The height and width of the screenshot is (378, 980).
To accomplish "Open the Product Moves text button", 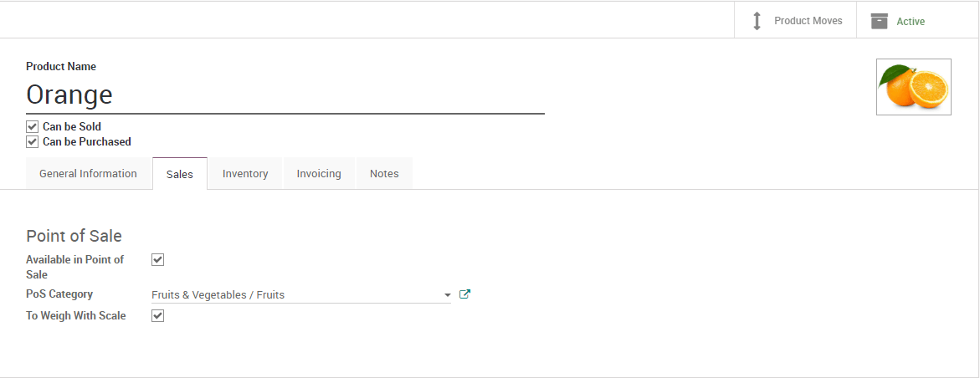I will coord(808,21).
